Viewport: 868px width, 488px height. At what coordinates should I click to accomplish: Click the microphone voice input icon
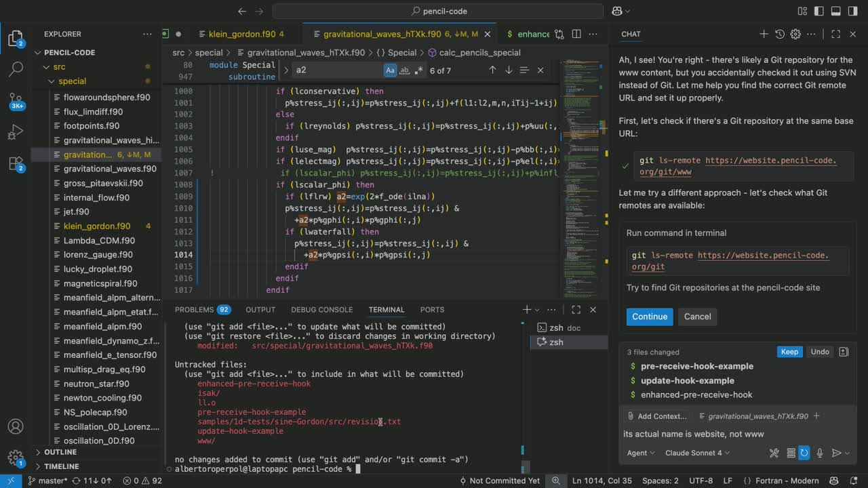(x=820, y=453)
